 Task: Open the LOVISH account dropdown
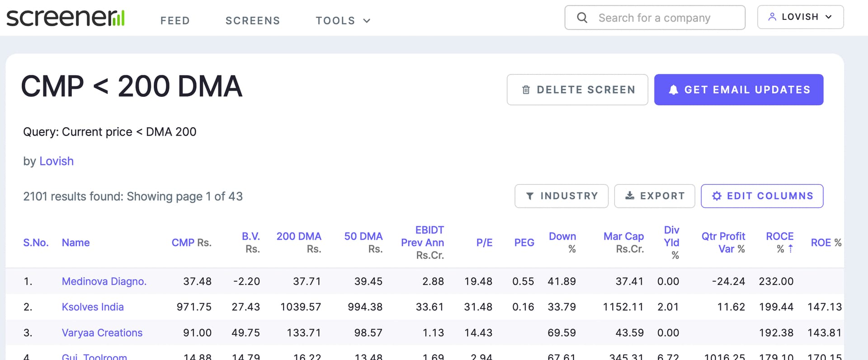(x=800, y=17)
